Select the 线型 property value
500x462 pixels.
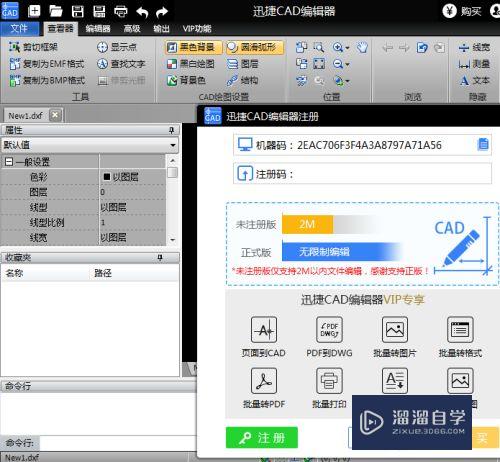(132, 207)
